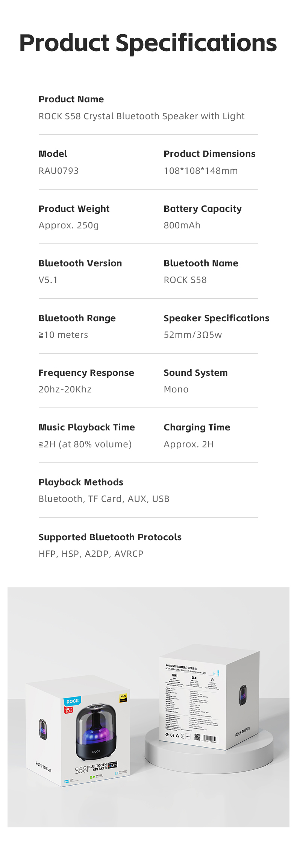Click the yellow Hi-Fi badge on box
This screenshot has width=297, height=868.
coord(123,698)
